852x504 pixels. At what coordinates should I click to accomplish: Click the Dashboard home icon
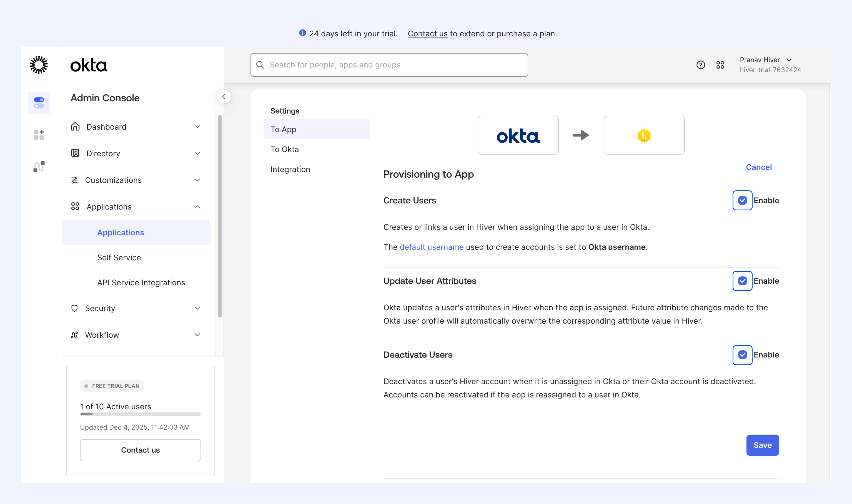coord(75,126)
